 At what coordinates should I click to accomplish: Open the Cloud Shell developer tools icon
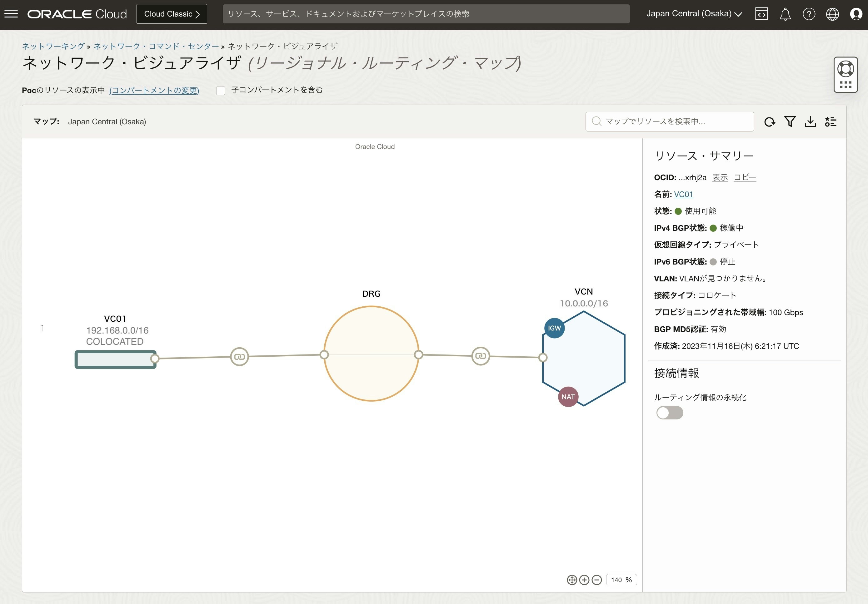point(761,14)
